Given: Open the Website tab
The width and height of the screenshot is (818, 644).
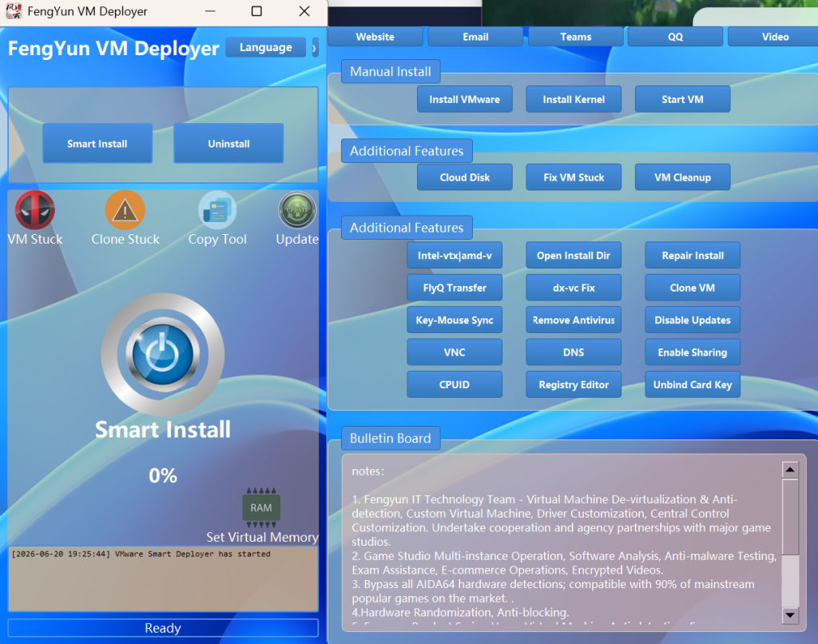Looking at the screenshot, I should [375, 37].
